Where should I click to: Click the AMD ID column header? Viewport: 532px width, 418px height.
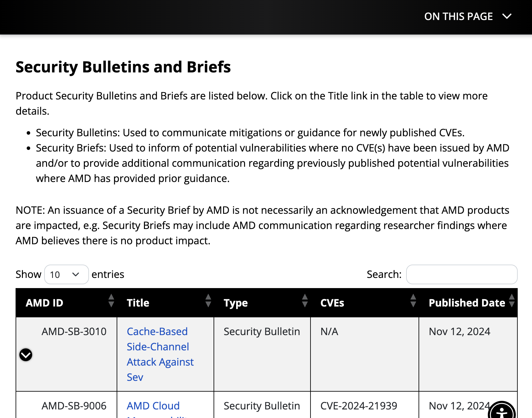44,303
